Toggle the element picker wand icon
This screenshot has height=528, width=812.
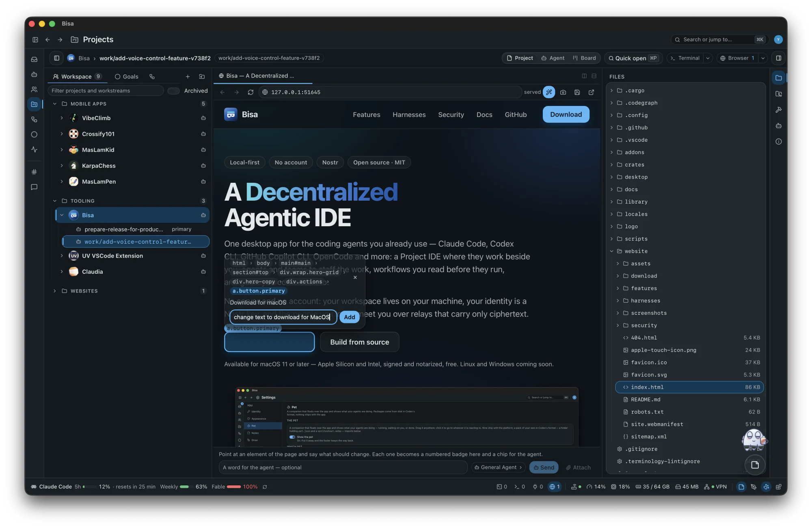549,92
